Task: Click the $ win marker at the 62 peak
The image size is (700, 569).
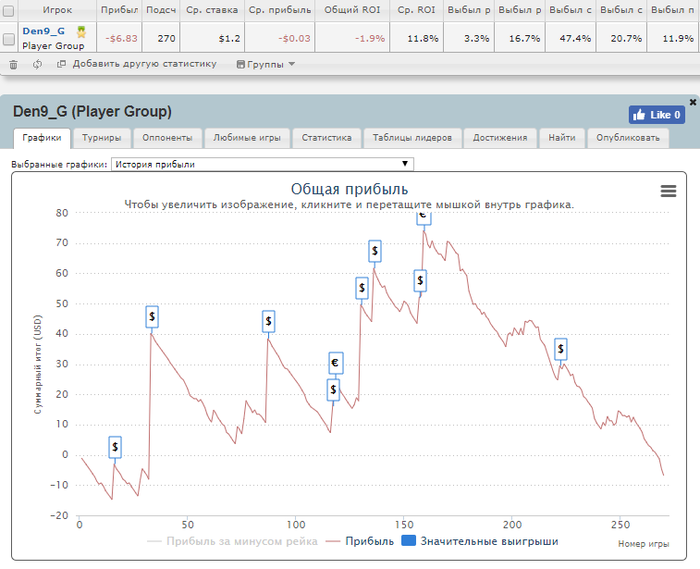Action: [375, 251]
